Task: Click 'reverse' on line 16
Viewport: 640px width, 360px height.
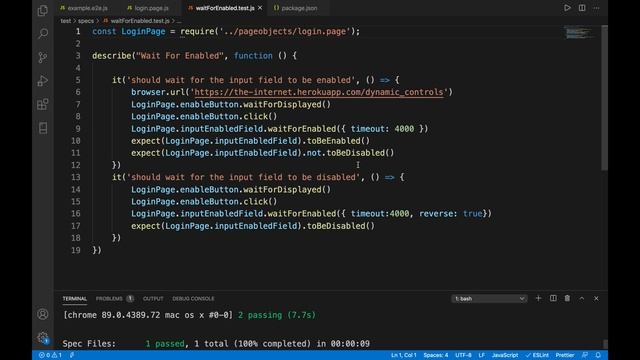Action: point(436,214)
